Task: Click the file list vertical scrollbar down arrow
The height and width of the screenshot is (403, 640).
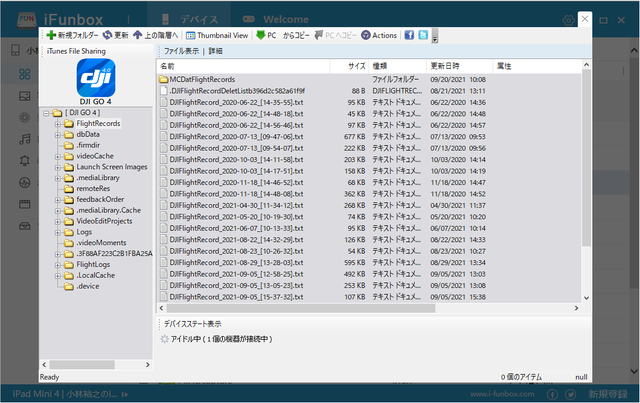Action: tap(587, 298)
